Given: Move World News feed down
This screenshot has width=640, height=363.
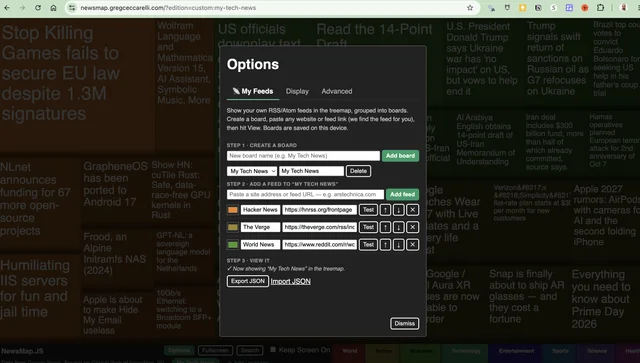Looking at the screenshot, I should point(399,245).
